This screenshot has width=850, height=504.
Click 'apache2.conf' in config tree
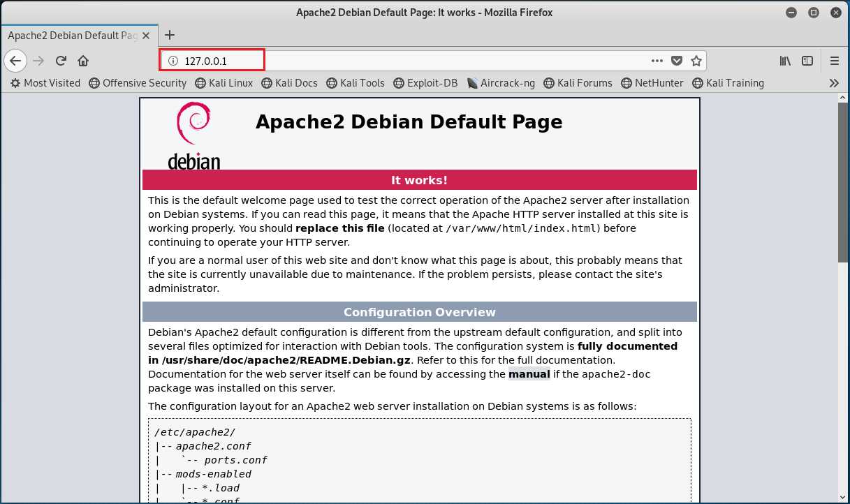213,446
